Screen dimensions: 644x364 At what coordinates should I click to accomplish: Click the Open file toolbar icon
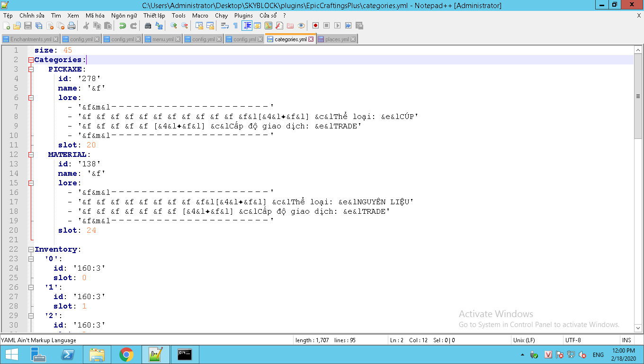17,26
